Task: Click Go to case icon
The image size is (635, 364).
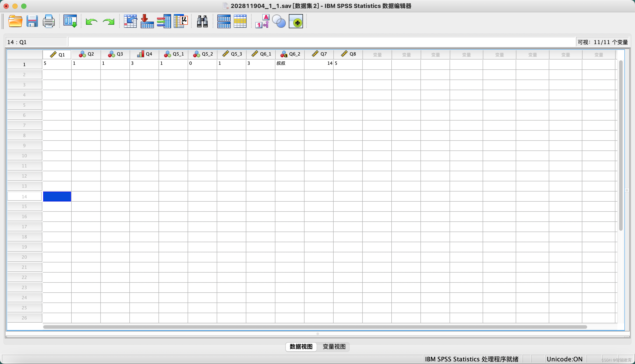Action: [x=130, y=21]
